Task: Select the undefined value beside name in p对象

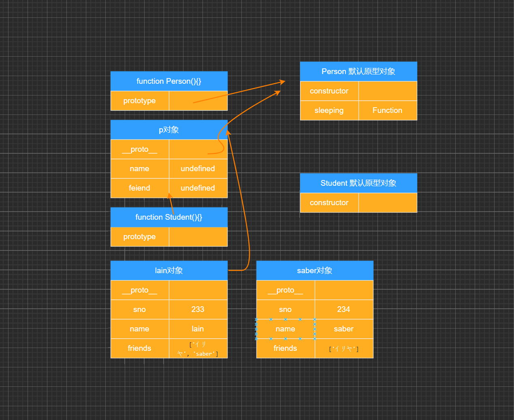Action: pos(198,168)
